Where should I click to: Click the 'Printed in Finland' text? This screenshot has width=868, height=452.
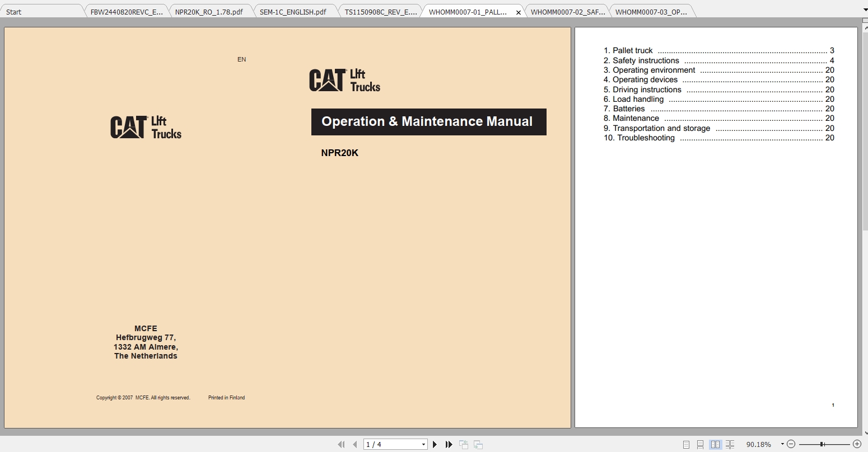226,398
